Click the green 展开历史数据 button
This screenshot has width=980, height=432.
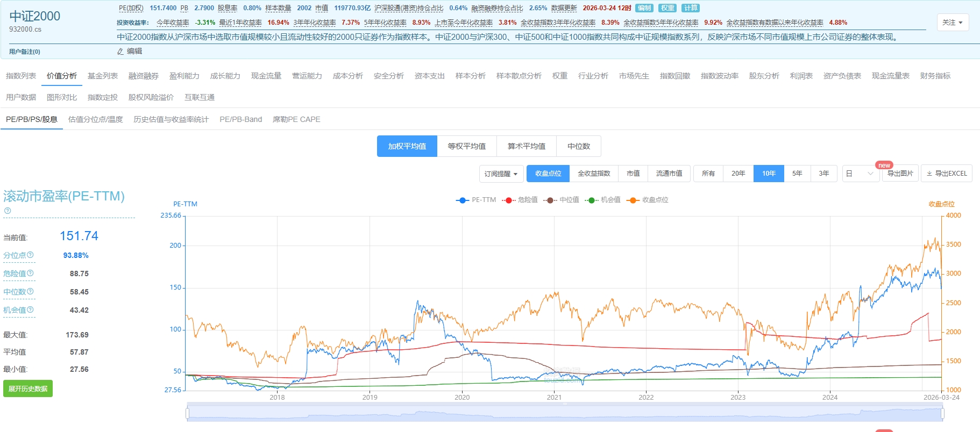click(28, 388)
